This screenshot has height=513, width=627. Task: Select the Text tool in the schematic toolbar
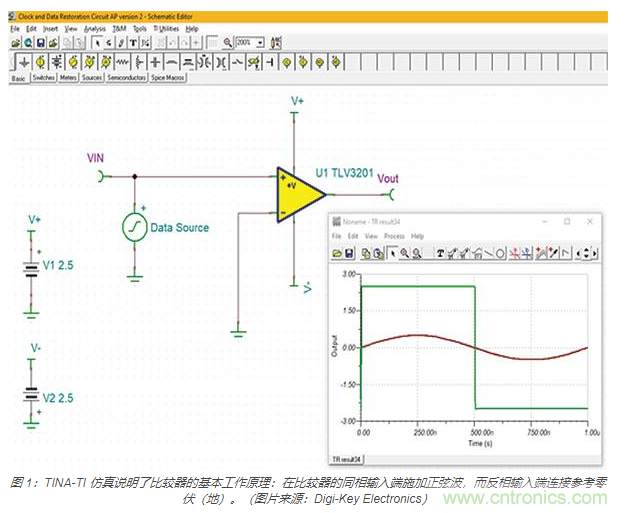coord(131,44)
